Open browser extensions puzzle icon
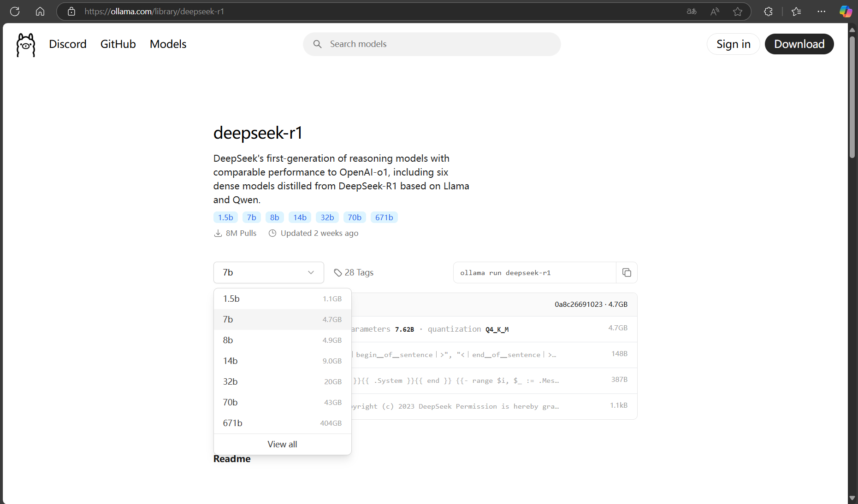Image resolution: width=858 pixels, height=504 pixels. [768, 12]
